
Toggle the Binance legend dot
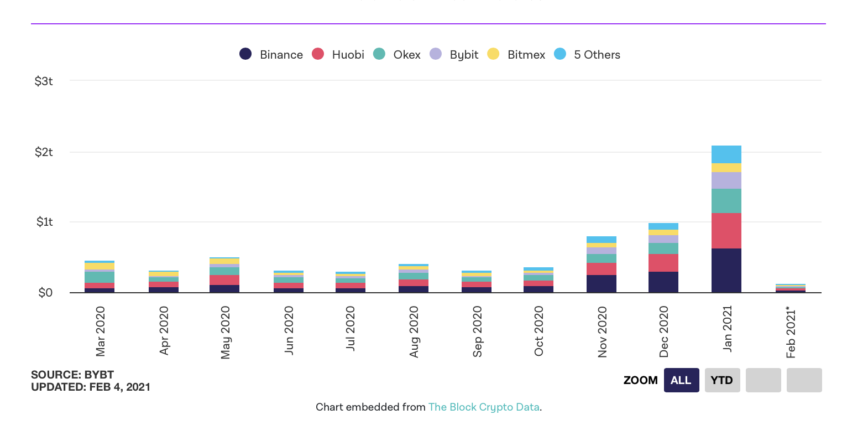245,54
